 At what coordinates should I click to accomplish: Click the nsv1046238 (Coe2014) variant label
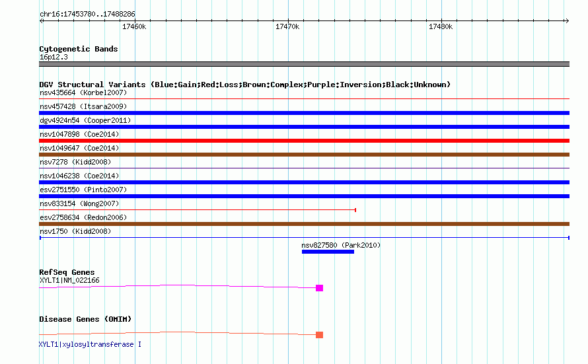(x=79, y=176)
